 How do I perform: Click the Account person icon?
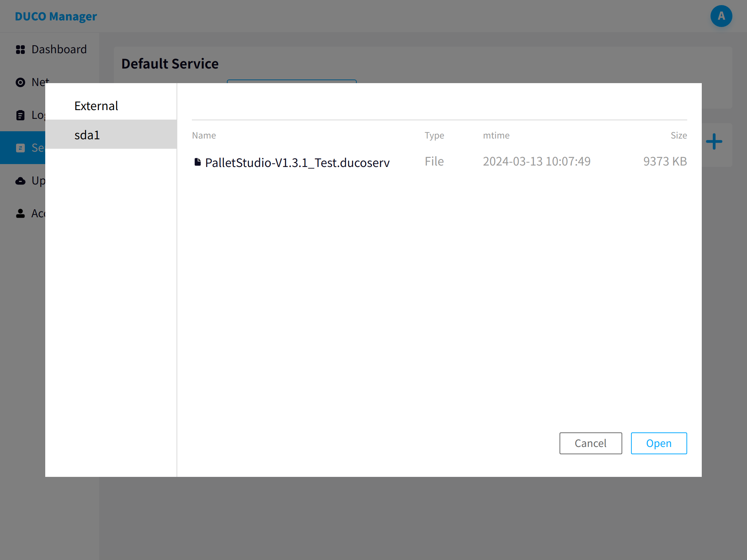[20, 214]
